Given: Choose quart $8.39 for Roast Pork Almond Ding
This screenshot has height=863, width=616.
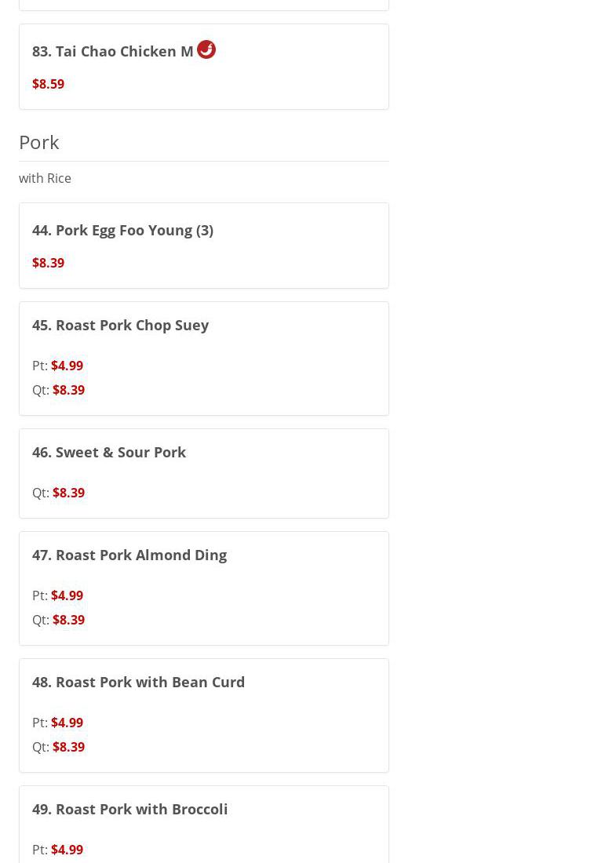Looking at the screenshot, I should (x=68, y=620).
